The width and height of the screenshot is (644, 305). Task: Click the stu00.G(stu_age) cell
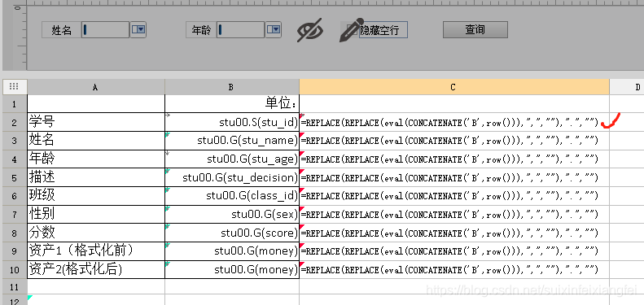click(x=232, y=159)
